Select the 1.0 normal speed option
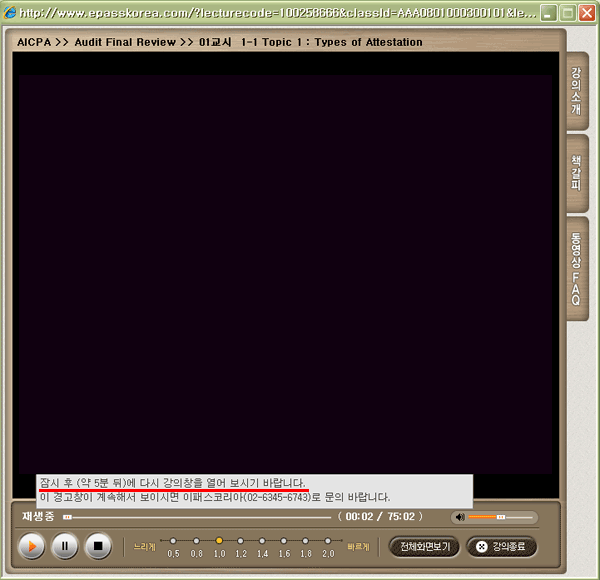The height and width of the screenshot is (580, 600). [219, 541]
